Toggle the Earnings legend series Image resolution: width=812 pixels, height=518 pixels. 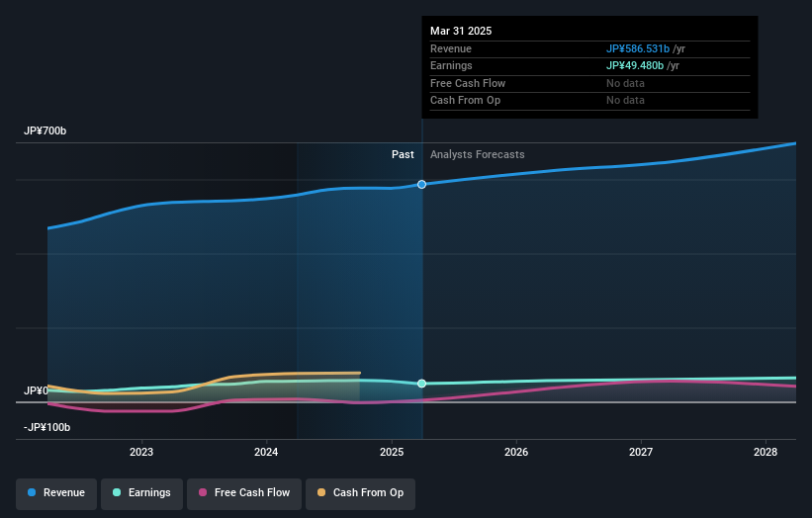(x=141, y=493)
